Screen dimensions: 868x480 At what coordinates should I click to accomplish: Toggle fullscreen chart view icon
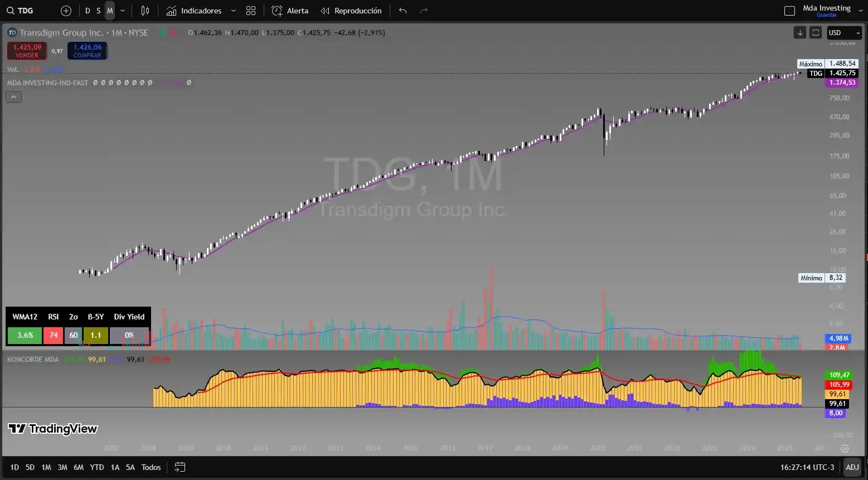(x=816, y=33)
